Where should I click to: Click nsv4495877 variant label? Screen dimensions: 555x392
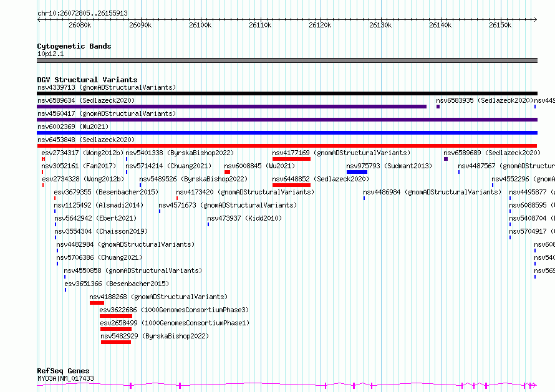tap(532, 192)
